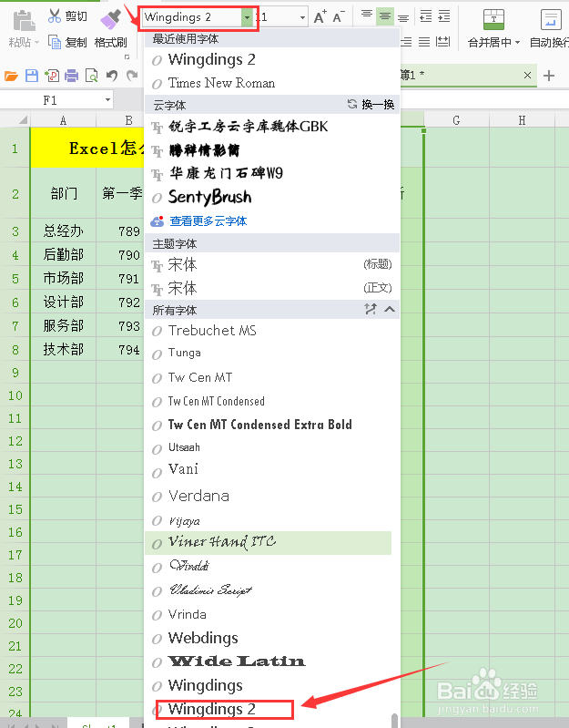This screenshot has width=569, height=728.
Task: Click the font list scrollbar thumb
Action: click(394, 721)
